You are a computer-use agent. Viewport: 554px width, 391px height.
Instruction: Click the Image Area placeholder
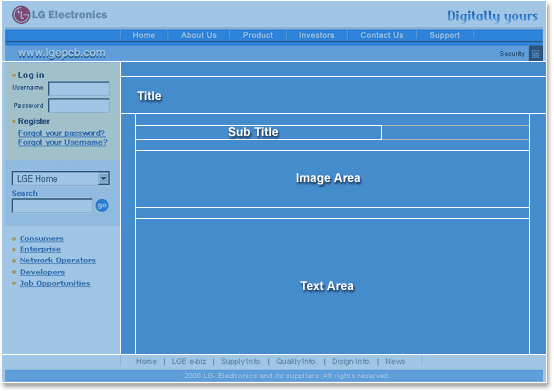328,178
